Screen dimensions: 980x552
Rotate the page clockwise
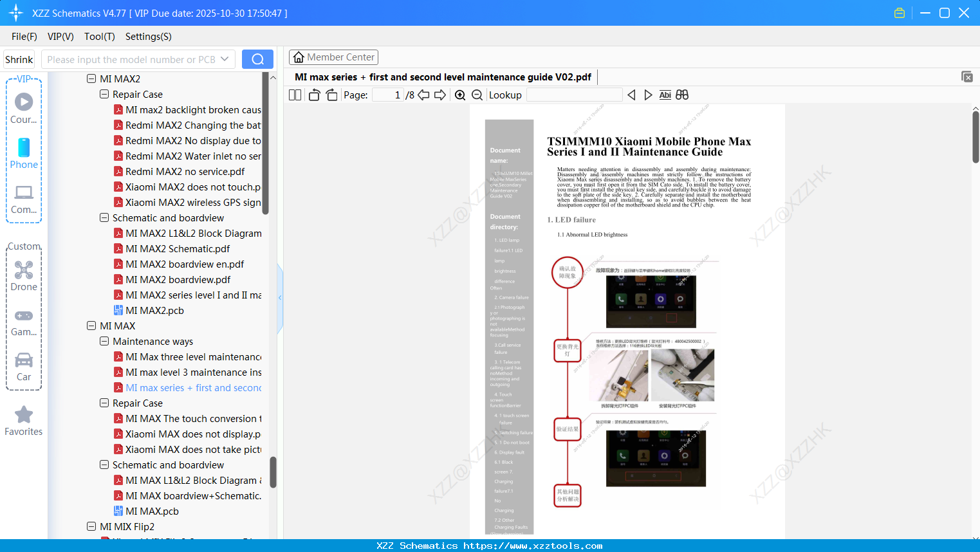[331, 95]
